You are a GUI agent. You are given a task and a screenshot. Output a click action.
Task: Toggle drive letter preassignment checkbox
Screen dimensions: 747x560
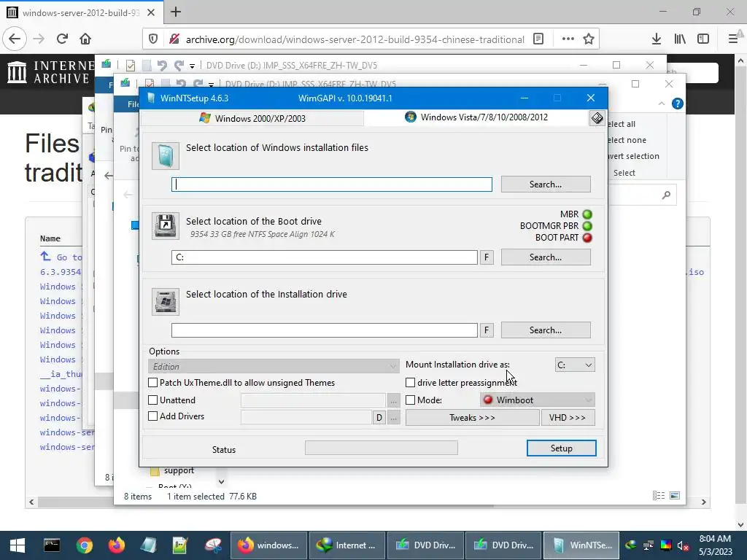410,382
